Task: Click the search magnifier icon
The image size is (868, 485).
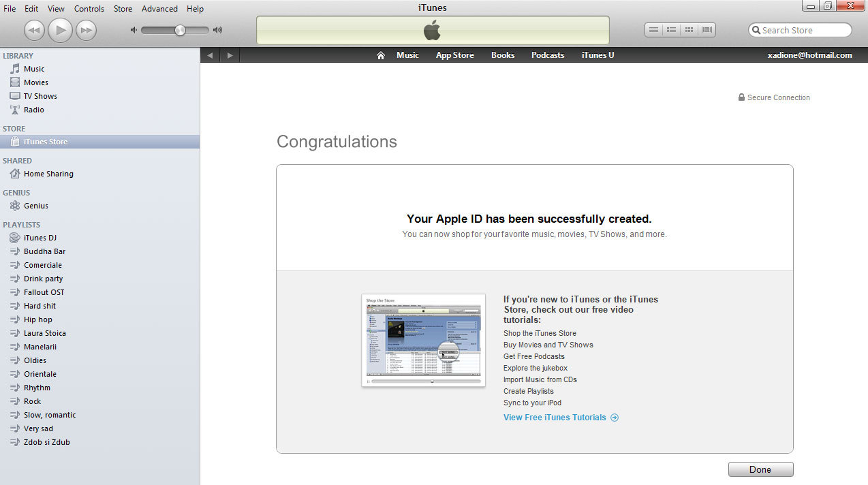Action: 756,30
